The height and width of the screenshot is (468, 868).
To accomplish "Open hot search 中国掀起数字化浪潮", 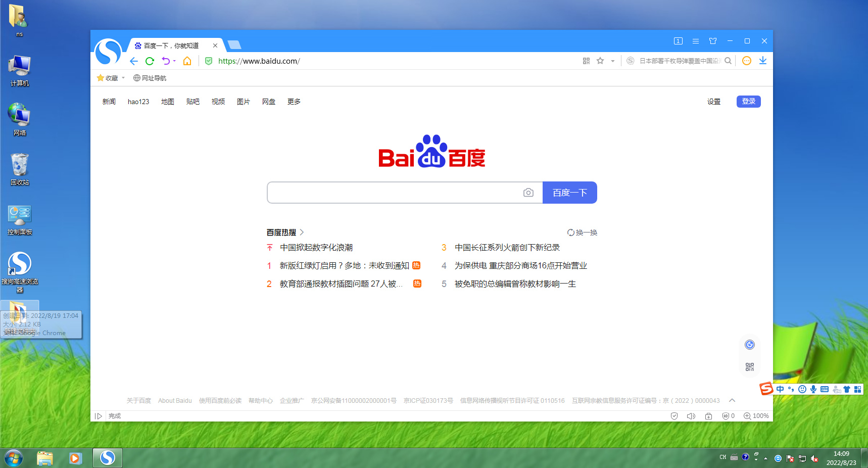I will (x=316, y=248).
